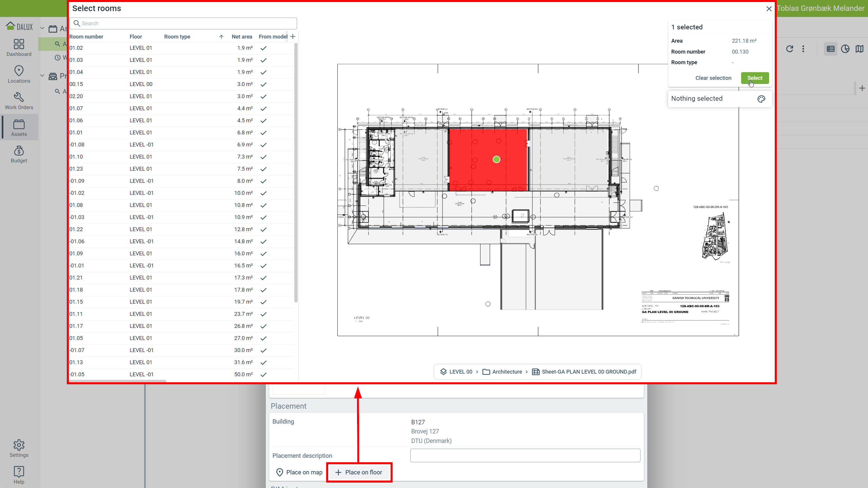Sort by the Room number column header

point(86,37)
